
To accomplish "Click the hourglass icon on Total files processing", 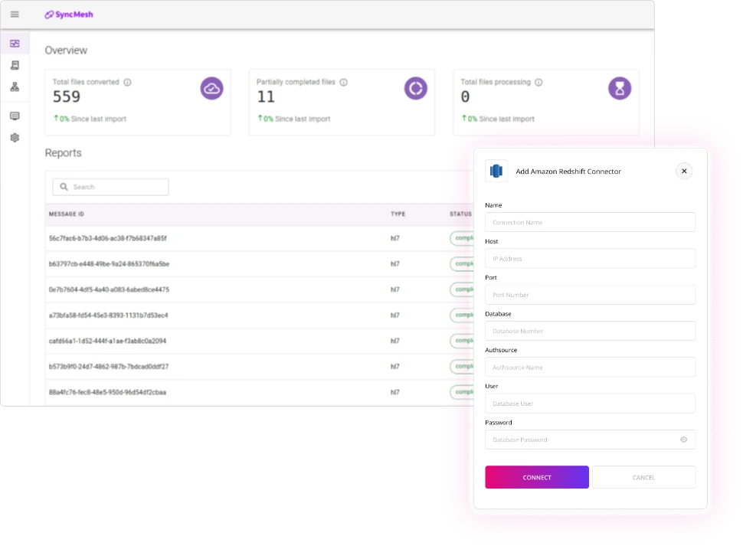I will [x=620, y=88].
